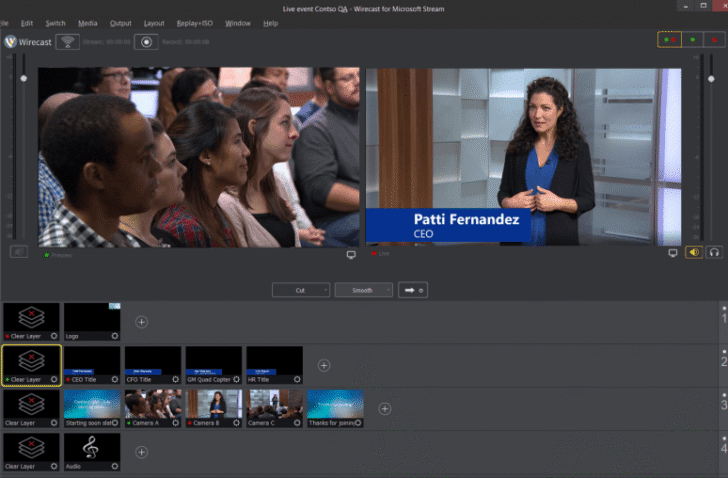
Task: Start recording with the record circle button
Action: [x=146, y=42]
